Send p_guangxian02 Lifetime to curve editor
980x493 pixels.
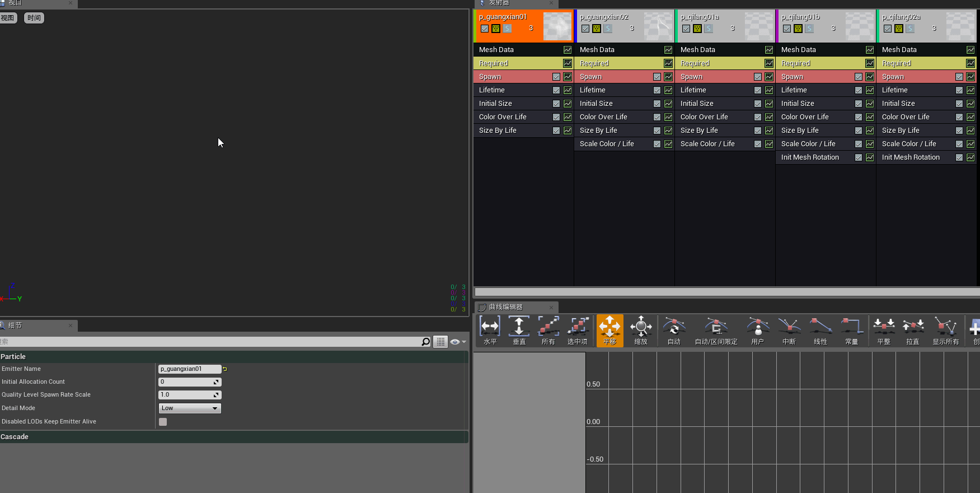coord(668,90)
